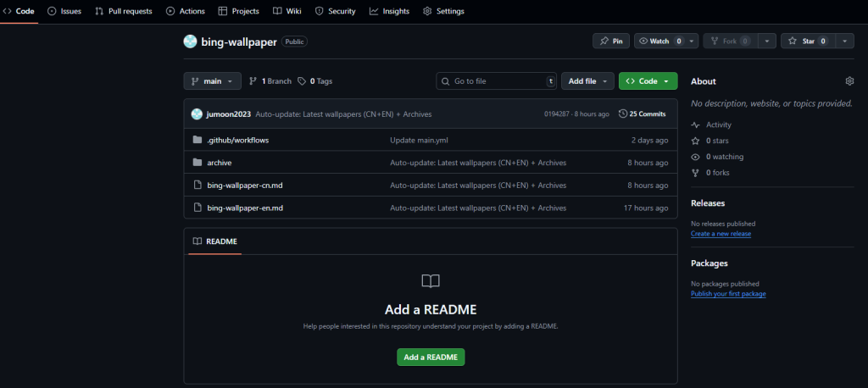
Task: Pin the bing-wallpaper repository
Action: point(610,41)
